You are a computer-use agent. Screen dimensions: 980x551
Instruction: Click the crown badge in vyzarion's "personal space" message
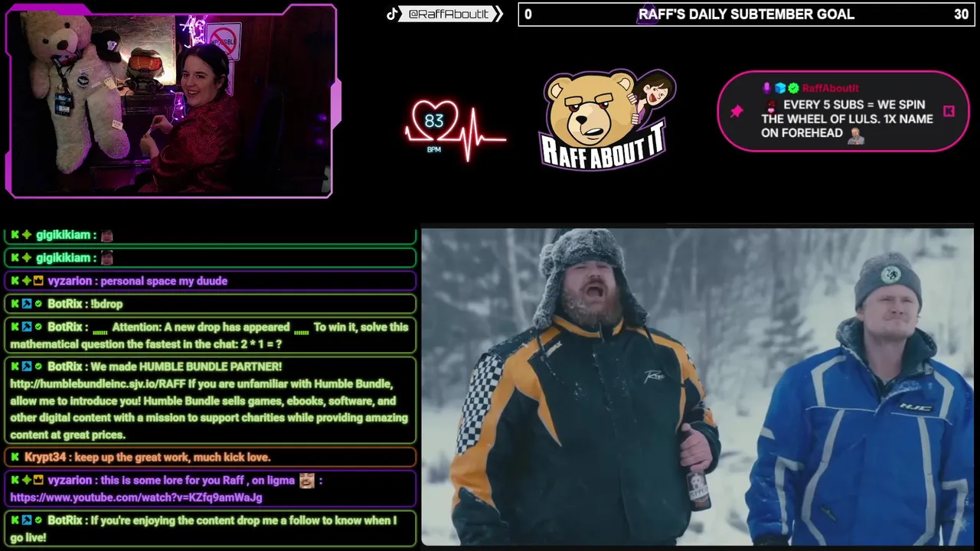click(x=38, y=281)
